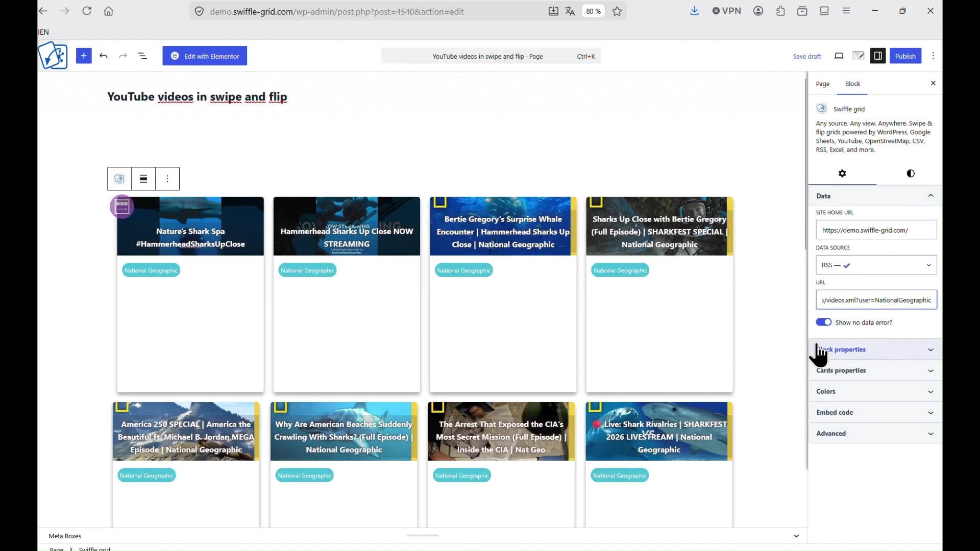Expand the Colors section
Screen dimensions: 980x551
(876, 392)
